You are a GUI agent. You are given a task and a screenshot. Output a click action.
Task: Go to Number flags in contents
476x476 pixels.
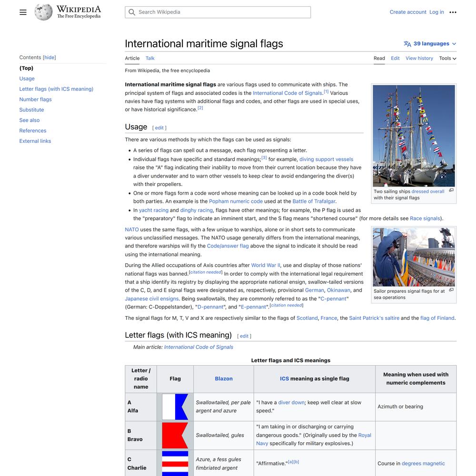point(35,99)
